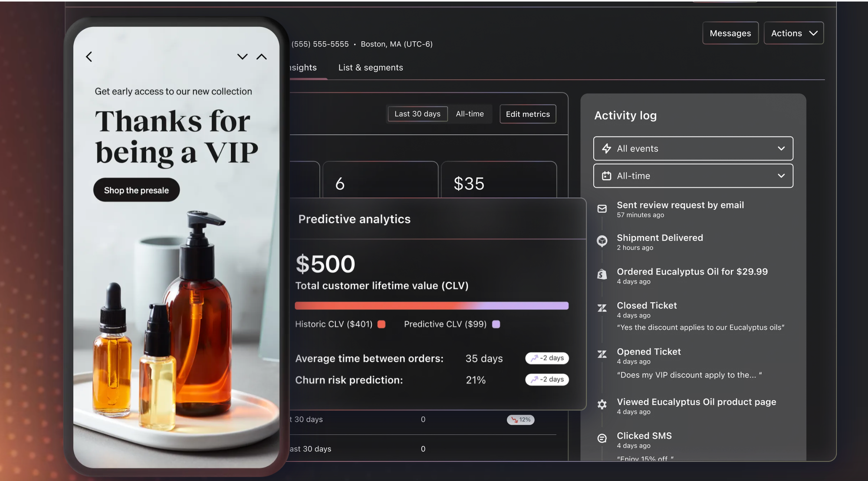Click the SMS bubble icon beside Clicked SMS
The width and height of the screenshot is (868, 481).
(602, 438)
